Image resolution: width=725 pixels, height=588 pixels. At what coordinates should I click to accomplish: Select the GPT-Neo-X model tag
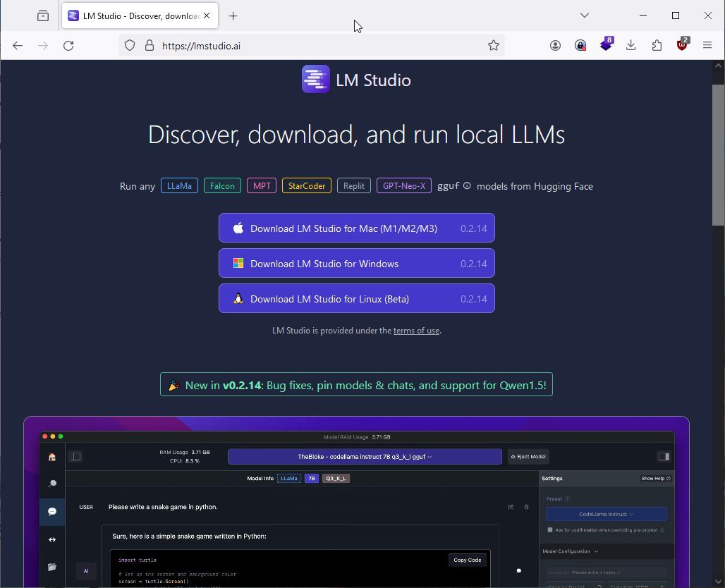click(x=403, y=185)
